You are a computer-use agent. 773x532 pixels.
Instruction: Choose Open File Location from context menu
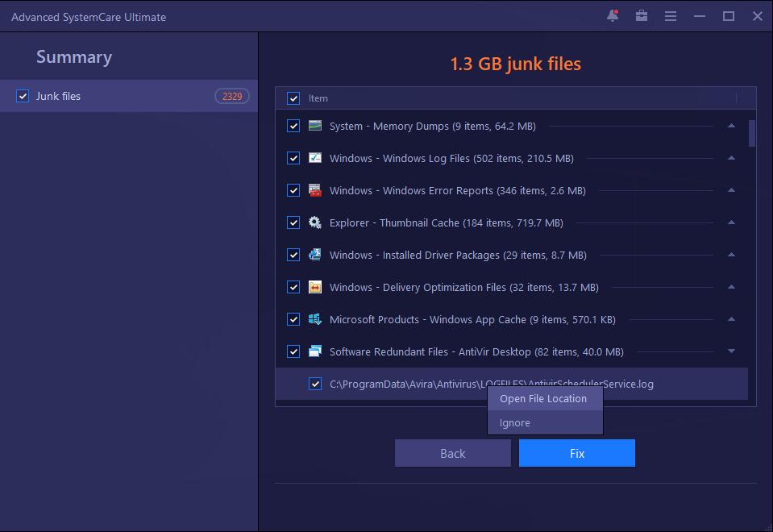tap(545, 398)
